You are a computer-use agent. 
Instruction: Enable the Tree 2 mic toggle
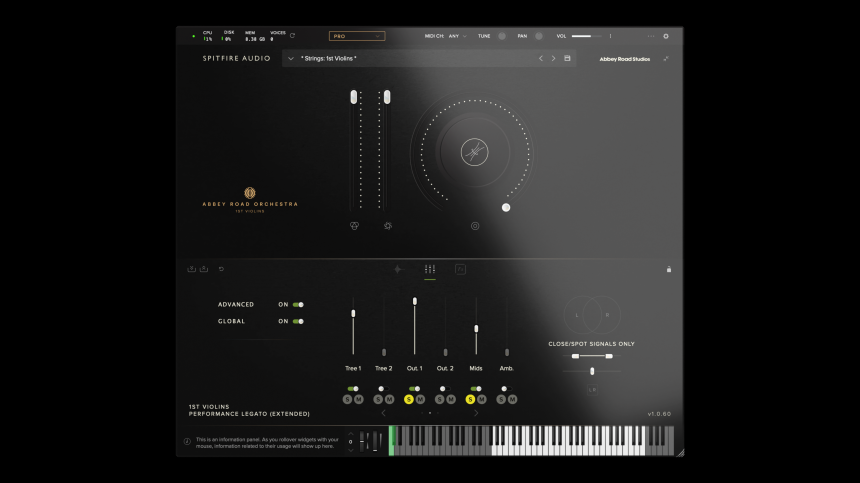(x=383, y=389)
